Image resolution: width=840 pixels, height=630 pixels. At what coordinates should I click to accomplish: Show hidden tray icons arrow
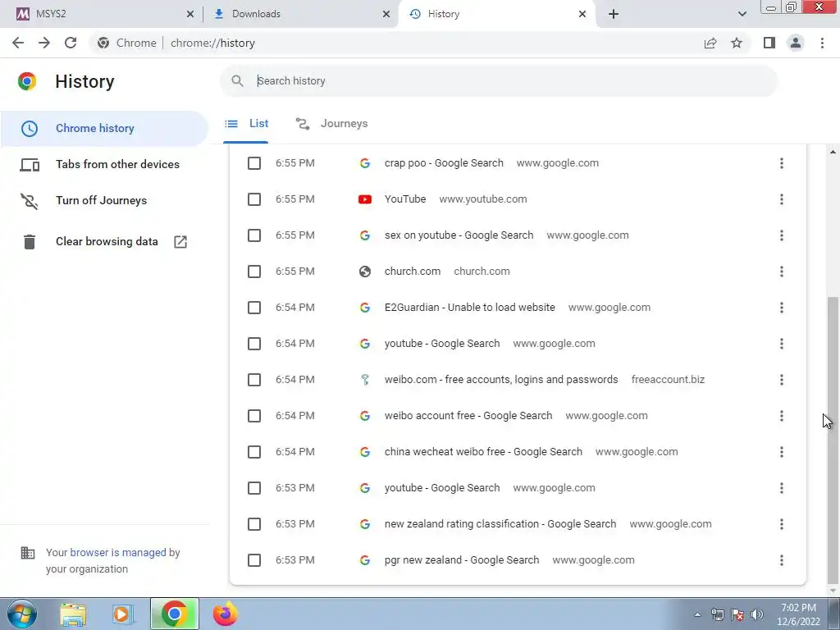tap(697, 615)
